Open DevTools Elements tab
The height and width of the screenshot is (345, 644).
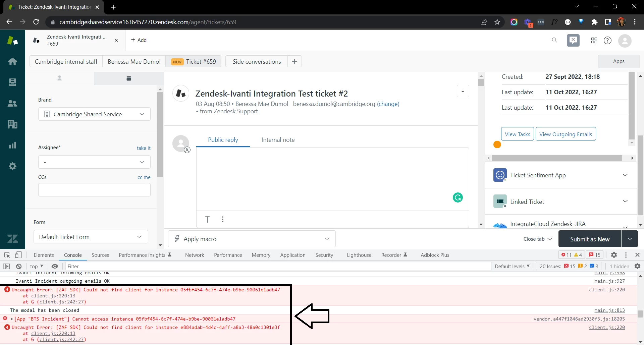coord(44,255)
